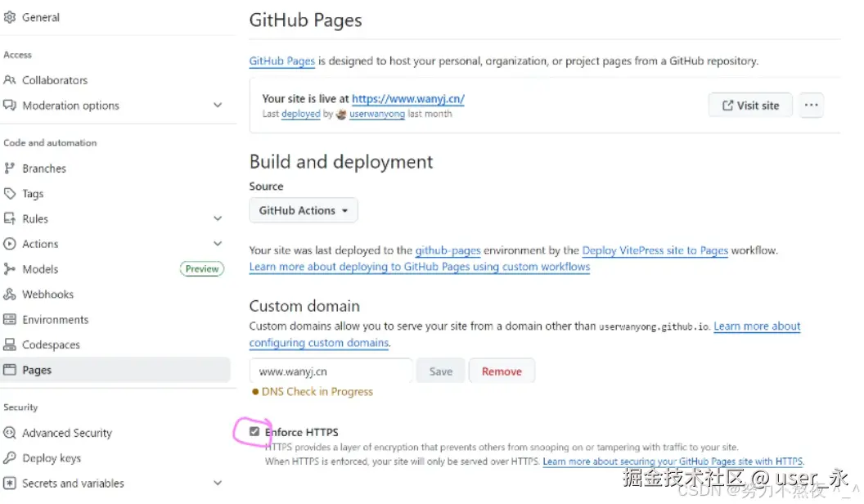This screenshot has width=864, height=504.
Task: Click the Codespaces icon in sidebar
Action: click(10, 345)
